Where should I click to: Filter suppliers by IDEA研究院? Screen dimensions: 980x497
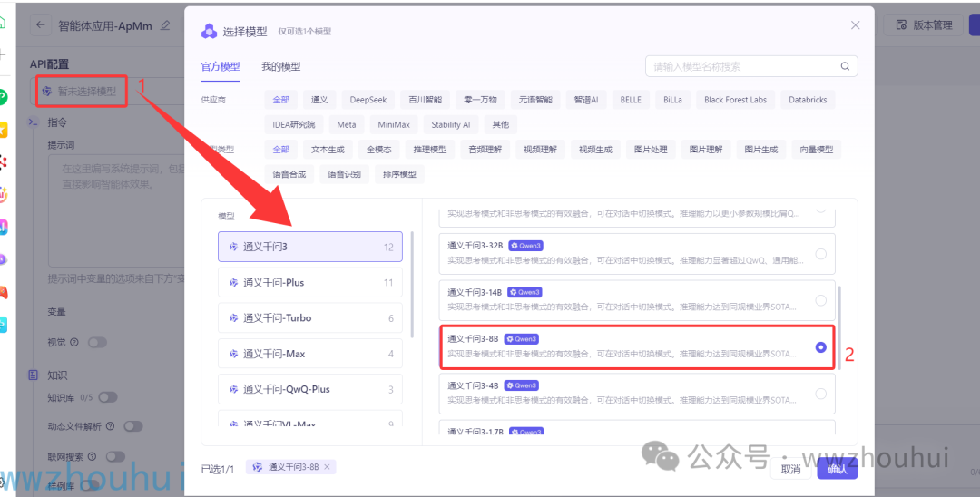[294, 124]
